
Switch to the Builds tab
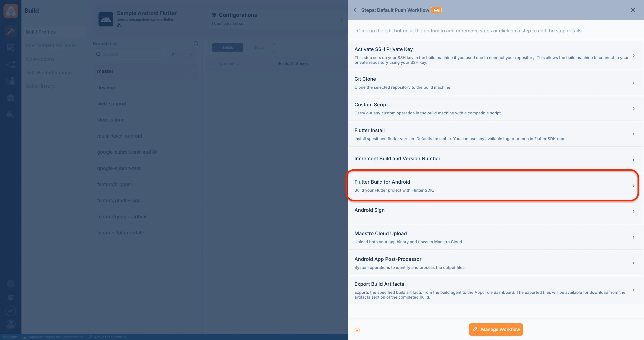(228, 48)
